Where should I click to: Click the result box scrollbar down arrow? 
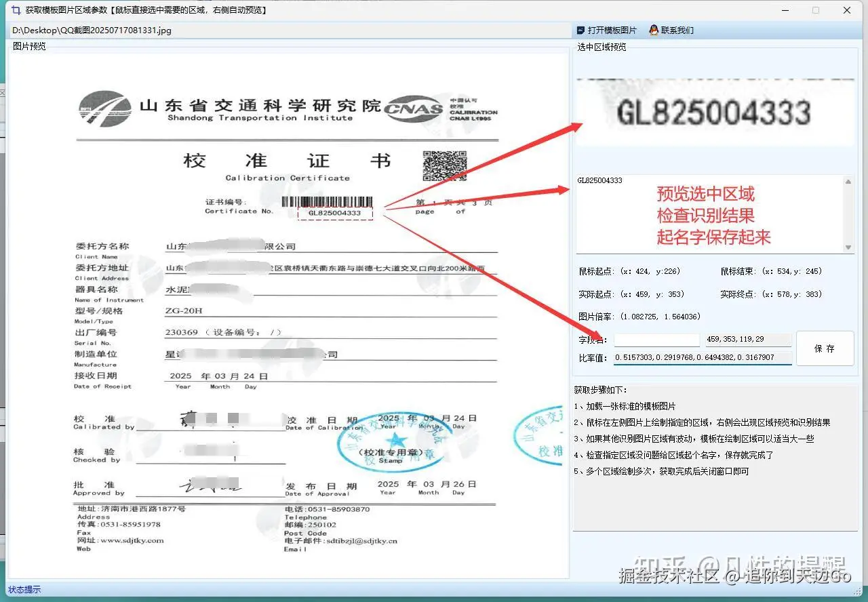point(848,247)
